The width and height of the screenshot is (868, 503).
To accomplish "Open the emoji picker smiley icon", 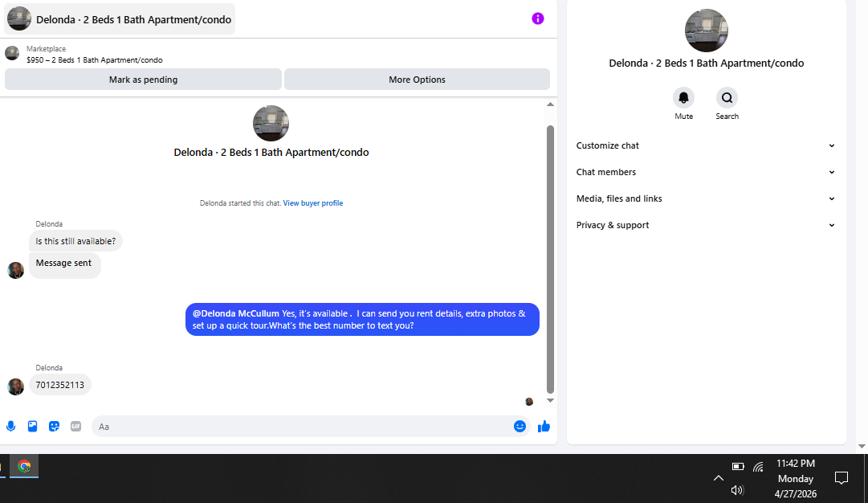I will point(520,426).
